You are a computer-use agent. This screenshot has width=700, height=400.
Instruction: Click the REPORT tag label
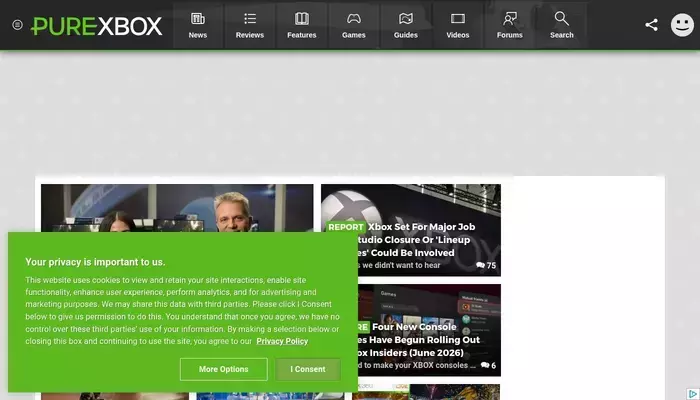click(345, 227)
